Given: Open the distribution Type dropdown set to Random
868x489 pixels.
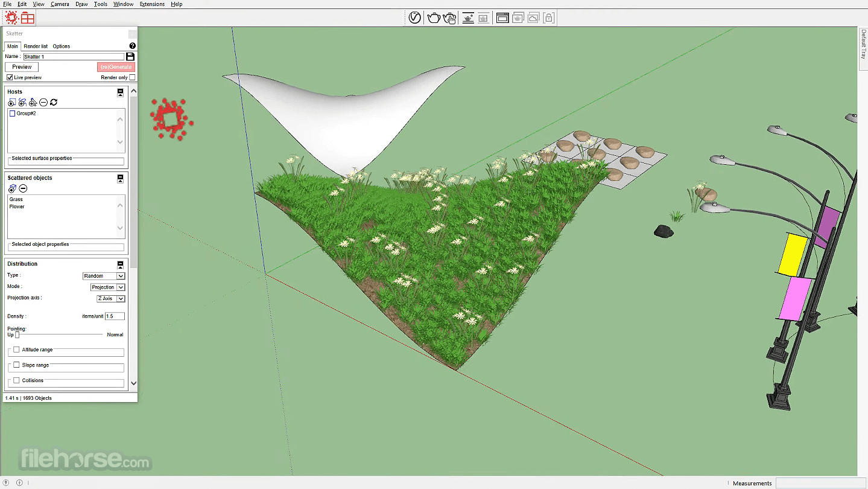Looking at the screenshot, I should point(104,276).
